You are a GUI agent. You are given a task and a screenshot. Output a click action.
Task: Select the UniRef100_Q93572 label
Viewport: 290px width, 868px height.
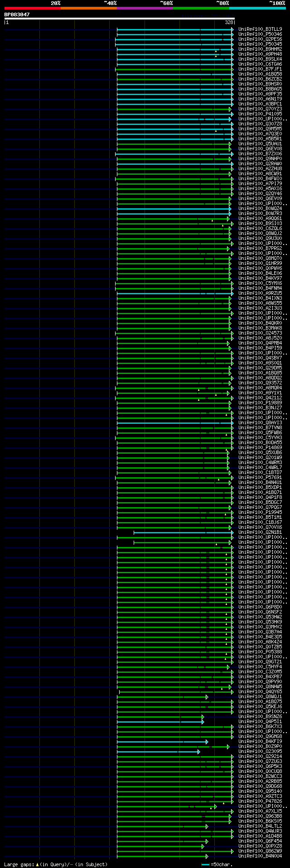point(260,383)
